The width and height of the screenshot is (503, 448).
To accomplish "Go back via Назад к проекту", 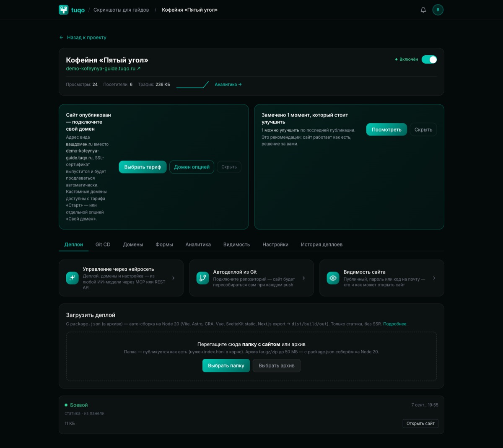I will point(83,37).
